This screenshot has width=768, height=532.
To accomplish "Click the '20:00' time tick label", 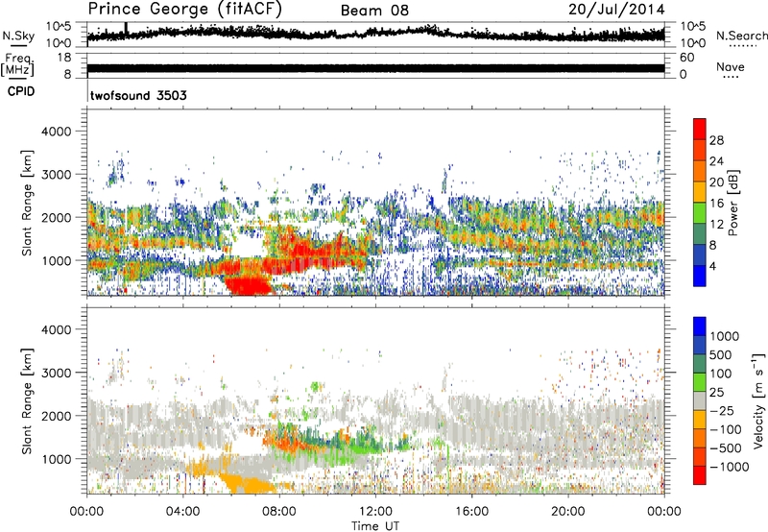I will pyautogui.click(x=568, y=512).
